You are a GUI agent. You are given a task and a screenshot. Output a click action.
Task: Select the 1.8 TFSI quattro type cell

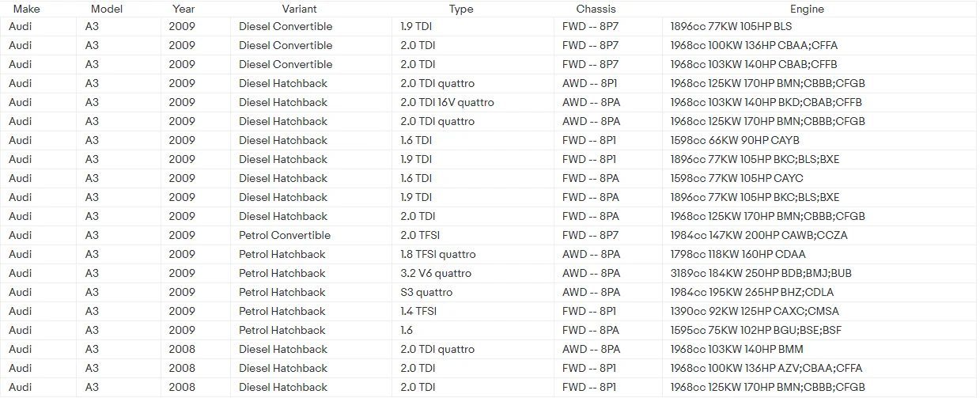tap(473, 254)
